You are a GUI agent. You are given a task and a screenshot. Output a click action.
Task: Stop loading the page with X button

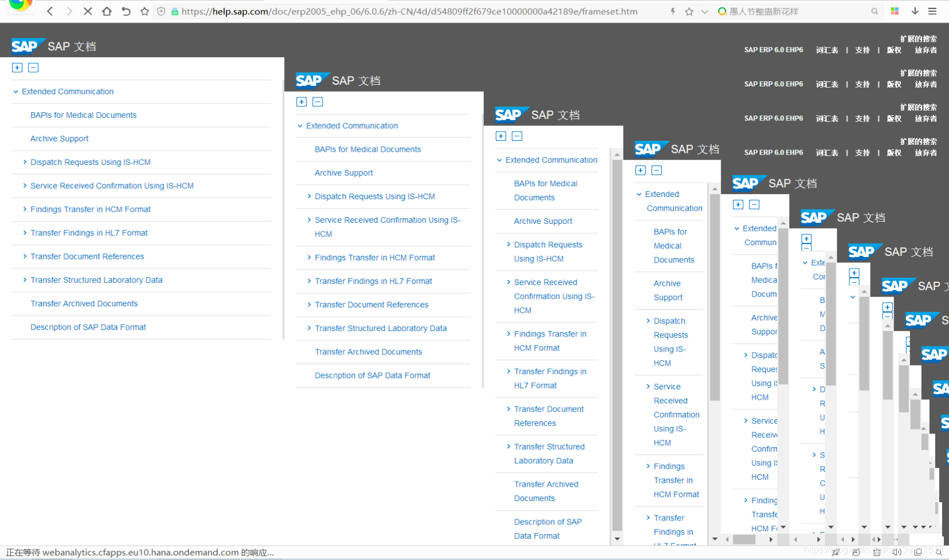pyautogui.click(x=88, y=11)
